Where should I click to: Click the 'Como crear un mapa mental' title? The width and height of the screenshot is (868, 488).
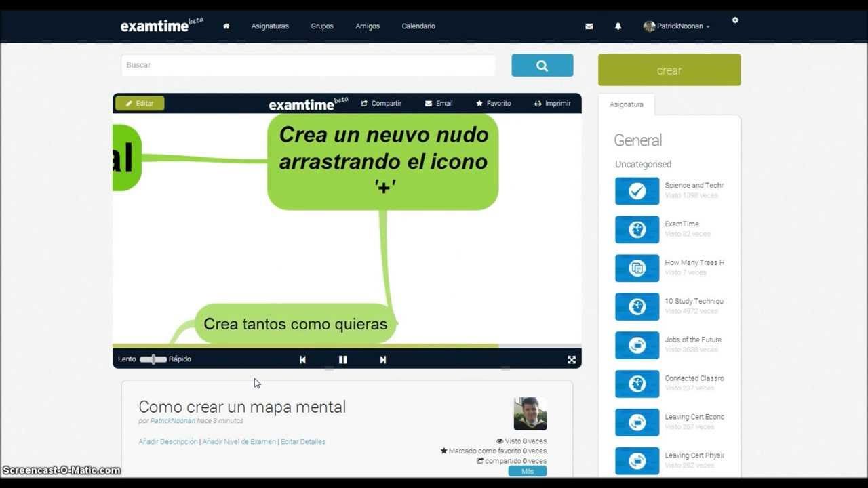[x=242, y=407]
